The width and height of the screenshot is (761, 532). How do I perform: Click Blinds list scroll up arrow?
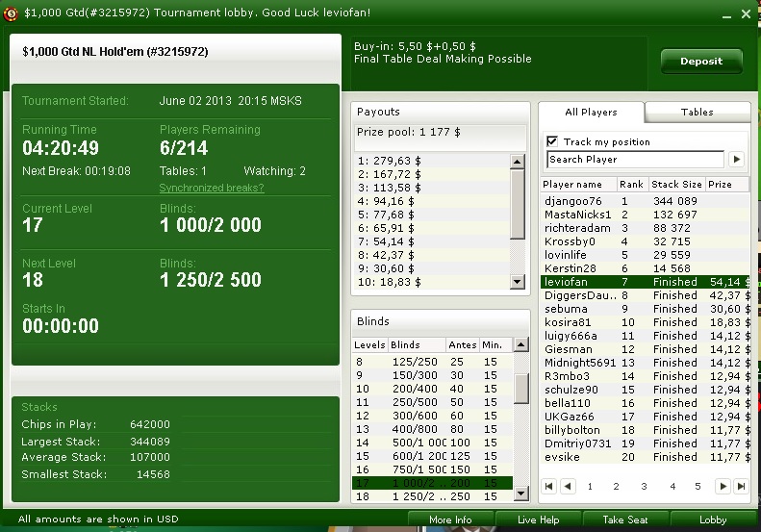point(520,344)
